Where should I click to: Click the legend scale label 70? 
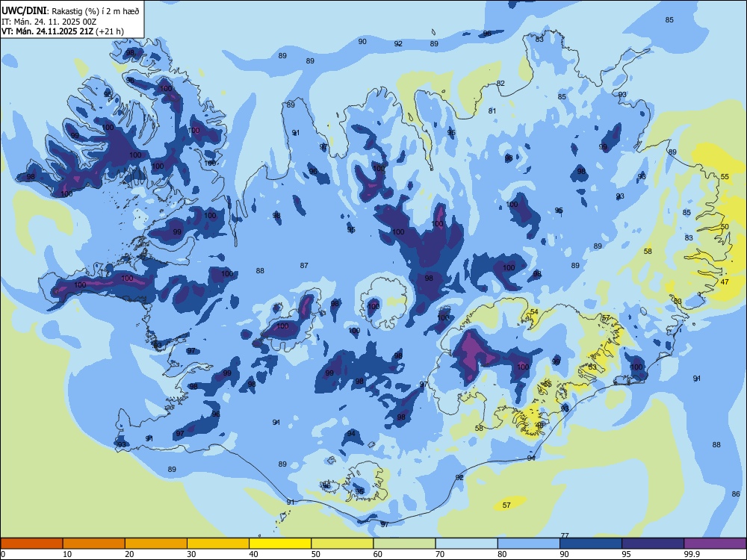coord(440,554)
